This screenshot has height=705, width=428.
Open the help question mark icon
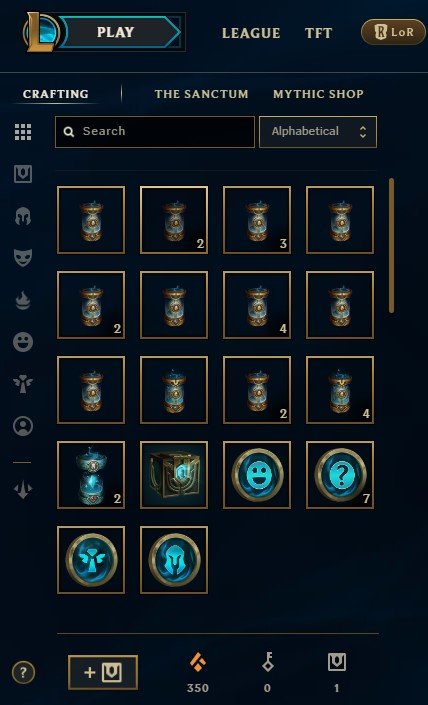click(23, 673)
